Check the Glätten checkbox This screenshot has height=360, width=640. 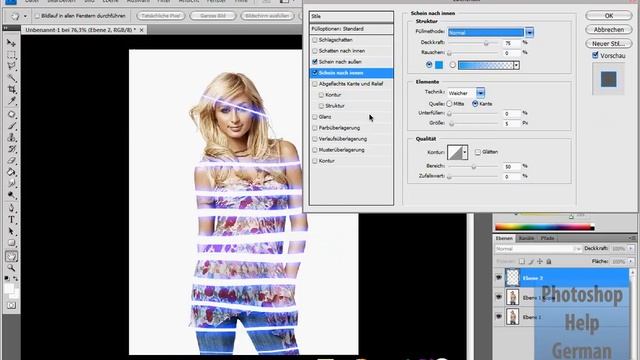click(x=478, y=152)
